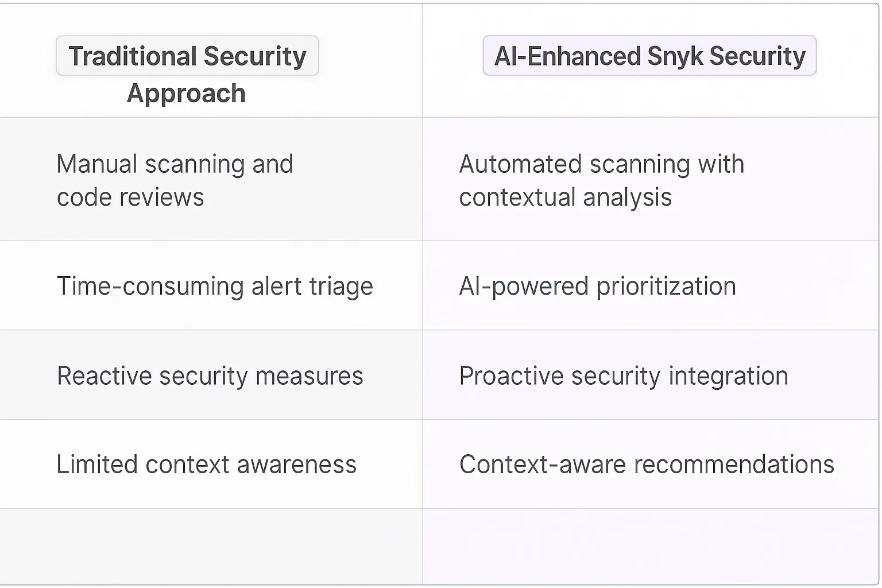Select the Manual scanning and code reviews cell
This screenshot has width=882, height=588.
point(175,180)
